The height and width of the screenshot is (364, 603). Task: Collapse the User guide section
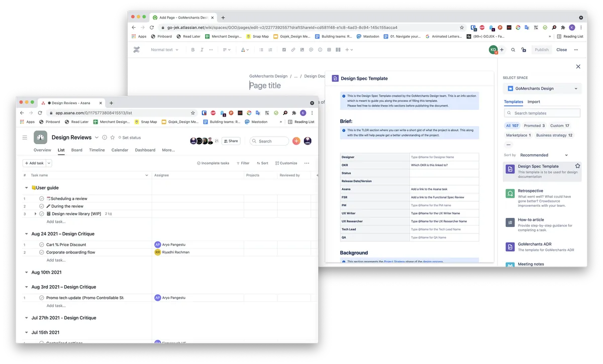coord(26,188)
